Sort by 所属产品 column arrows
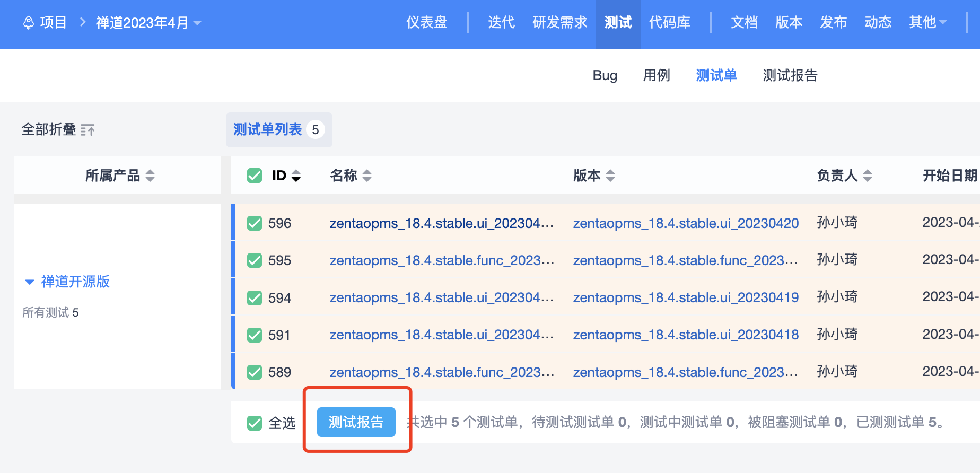The height and width of the screenshot is (473, 980). (x=150, y=176)
